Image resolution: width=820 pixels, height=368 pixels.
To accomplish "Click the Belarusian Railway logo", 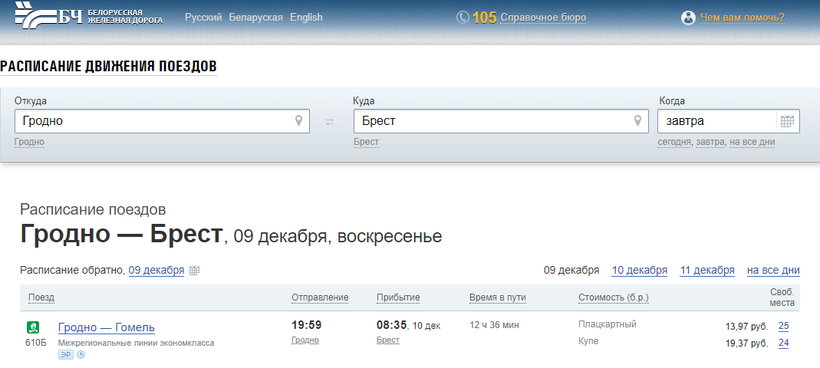I will point(89,16).
